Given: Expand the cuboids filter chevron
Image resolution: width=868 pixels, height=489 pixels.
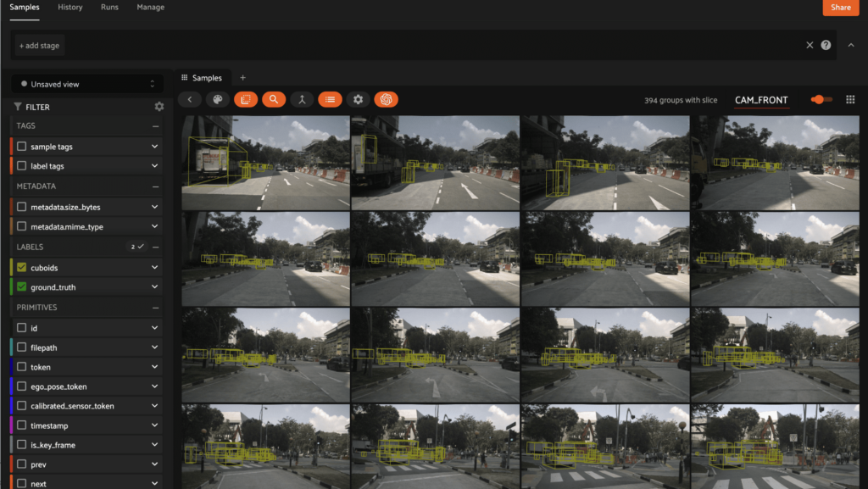Looking at the screenshot, I should pyautogui.click(x=154, y=268).
